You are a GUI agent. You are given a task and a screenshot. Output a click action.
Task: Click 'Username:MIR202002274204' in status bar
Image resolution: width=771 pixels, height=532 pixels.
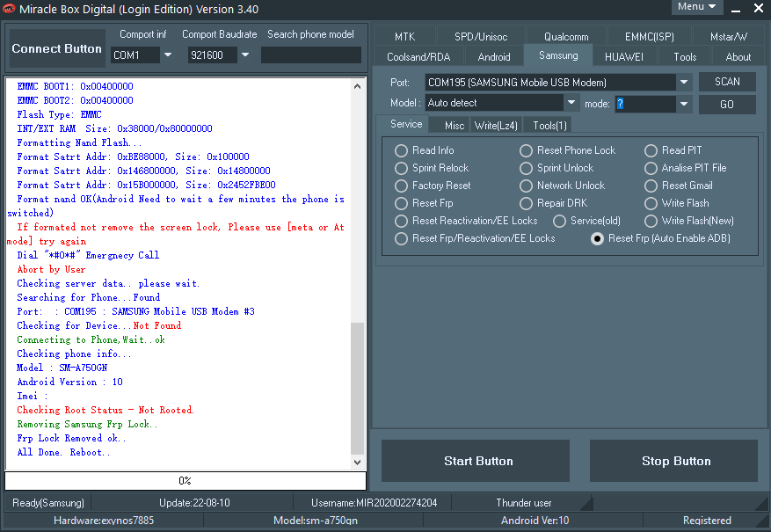[374, 503]
